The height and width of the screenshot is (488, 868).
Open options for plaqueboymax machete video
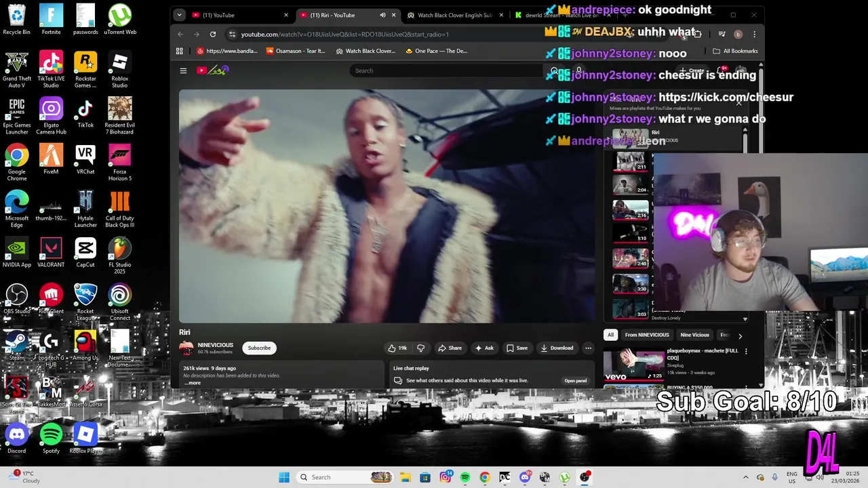[x=746, y=351]
